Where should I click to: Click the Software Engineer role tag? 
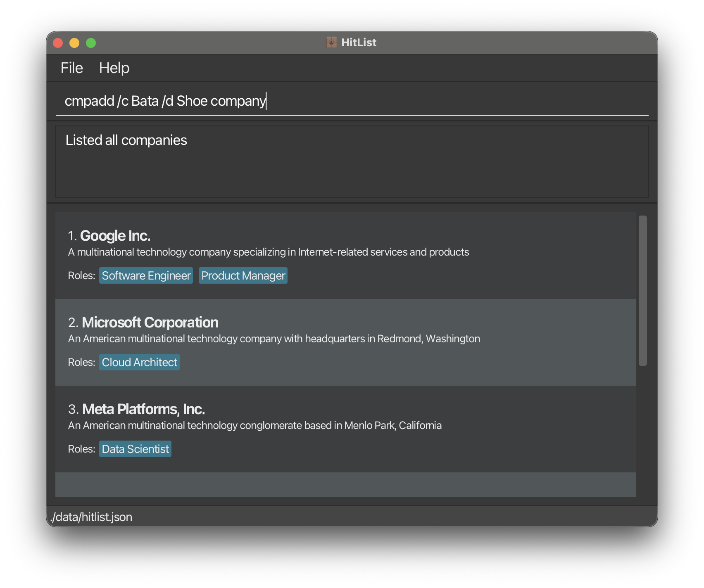146,276
